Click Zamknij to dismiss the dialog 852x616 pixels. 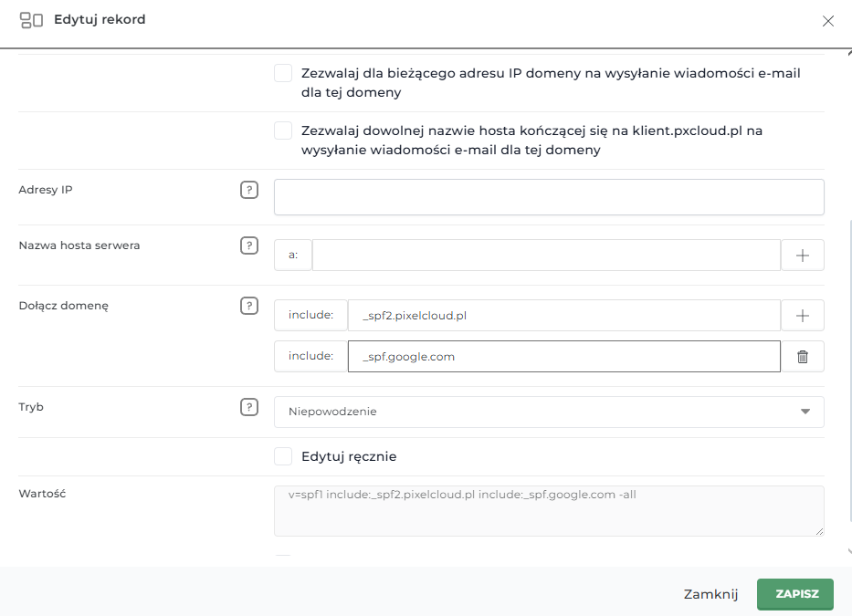point(710,594)
